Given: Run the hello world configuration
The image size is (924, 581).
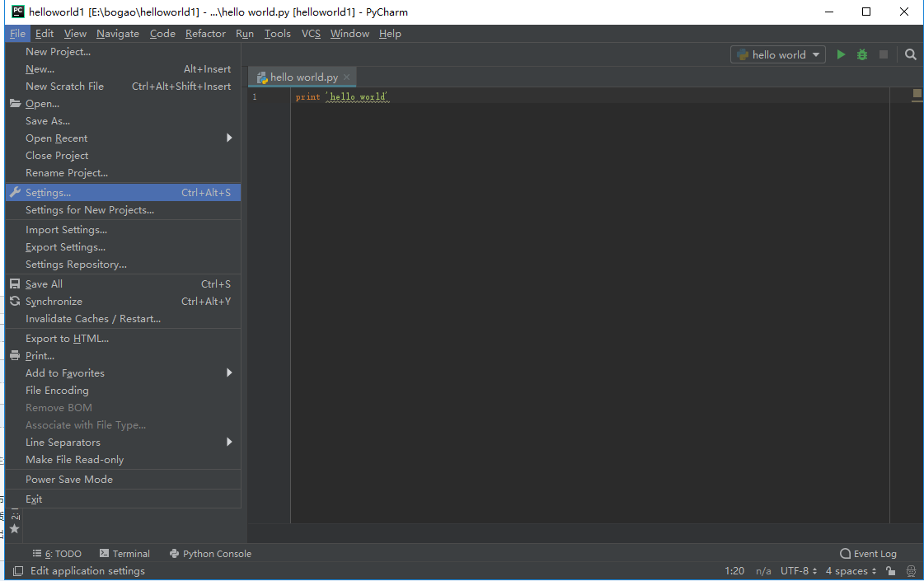Looking at the screenshot, I should tap(841, 54).
